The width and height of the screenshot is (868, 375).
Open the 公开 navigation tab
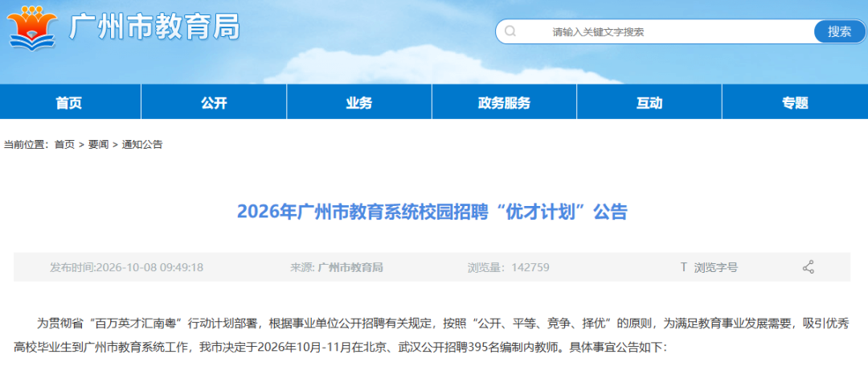(x=215, y=102)
